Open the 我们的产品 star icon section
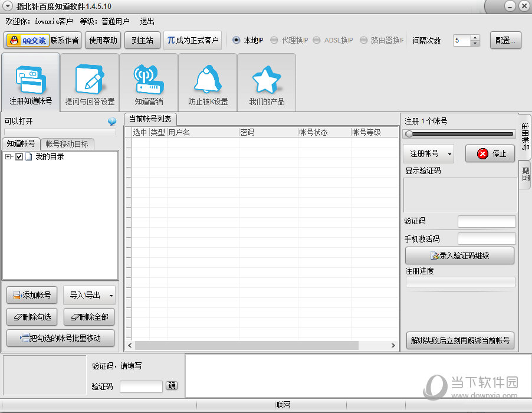The height and width of the screenshot is (413, 532). click(267, 82)
